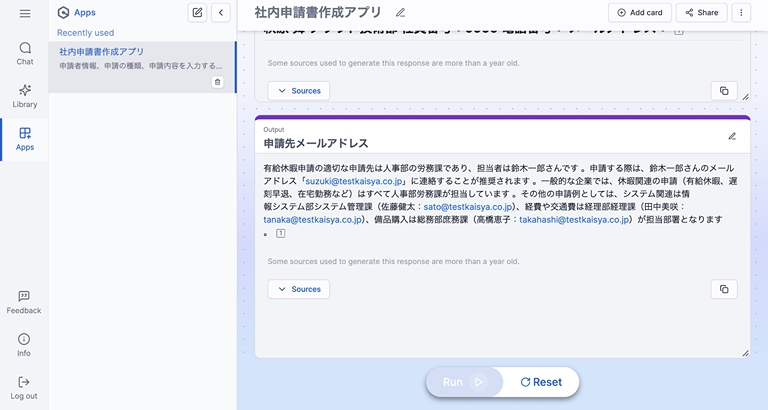This screenshot has width=768, height=410.
Task: Delete the 社内申請書作成アプリ with trash icon
Action: point(217,82)
